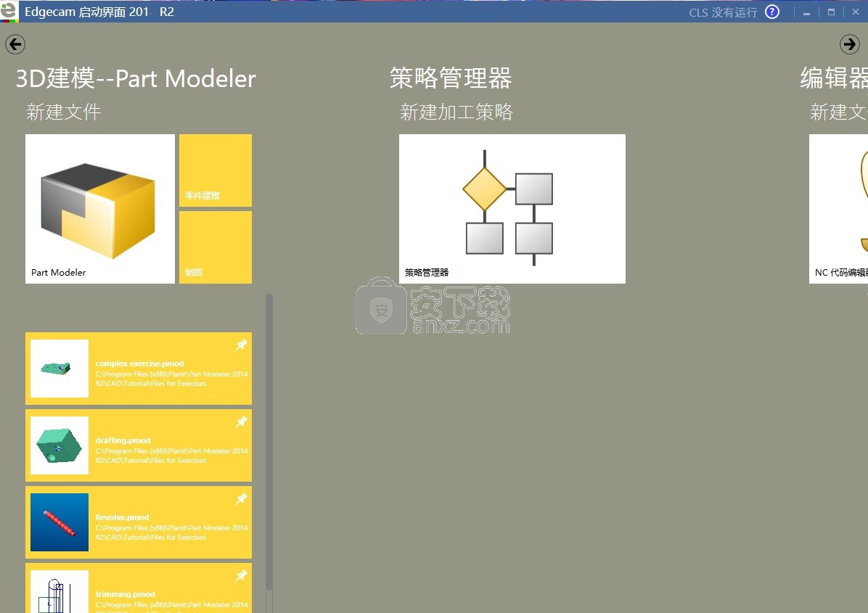Open thumbnail of trimming.pmod
This screenshot has height=613, width=868.
[60, 591]
